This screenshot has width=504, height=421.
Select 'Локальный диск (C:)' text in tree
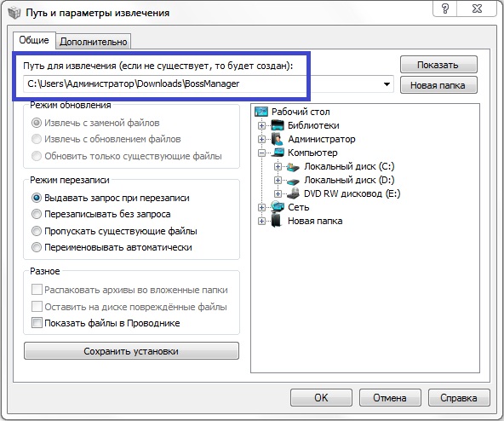349,166
